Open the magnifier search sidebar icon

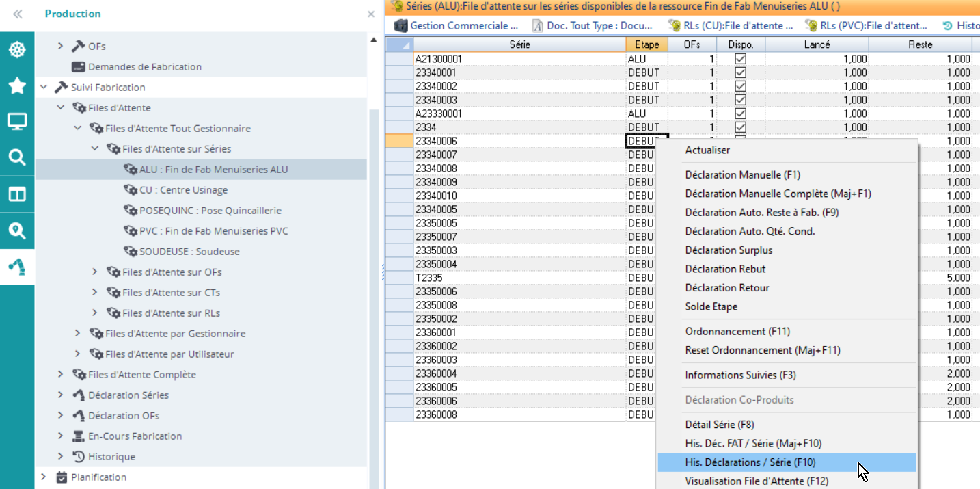(17, 158)
